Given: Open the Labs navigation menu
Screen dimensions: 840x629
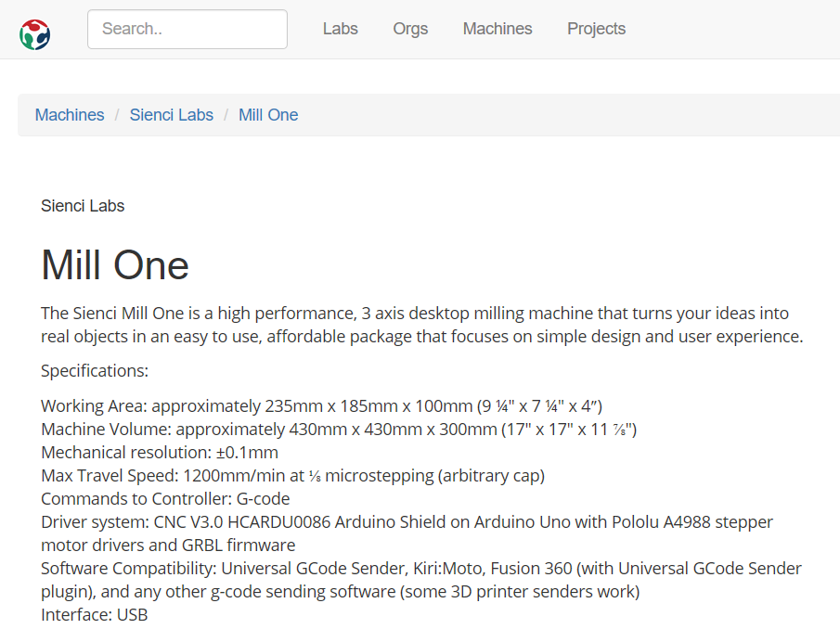Looking at the screenshot, I should 341,29.
